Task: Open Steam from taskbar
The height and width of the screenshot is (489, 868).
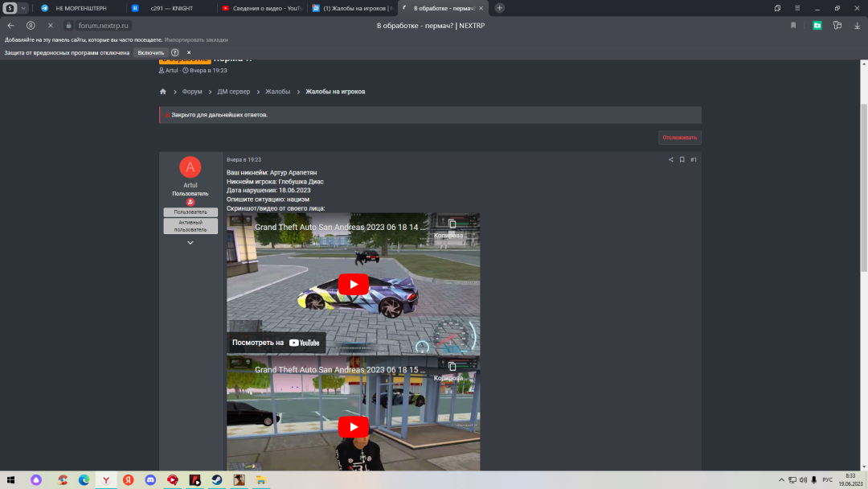Action: coord(216,480)
